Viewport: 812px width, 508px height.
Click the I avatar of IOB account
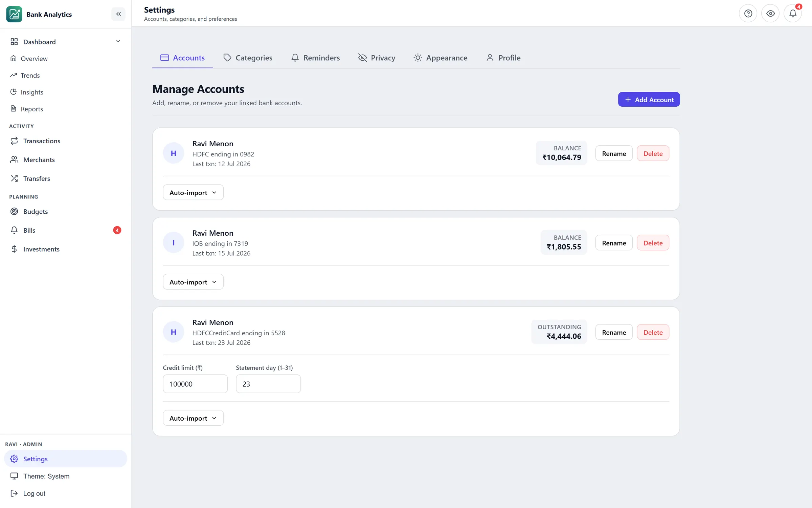click(x=174, y=242)
